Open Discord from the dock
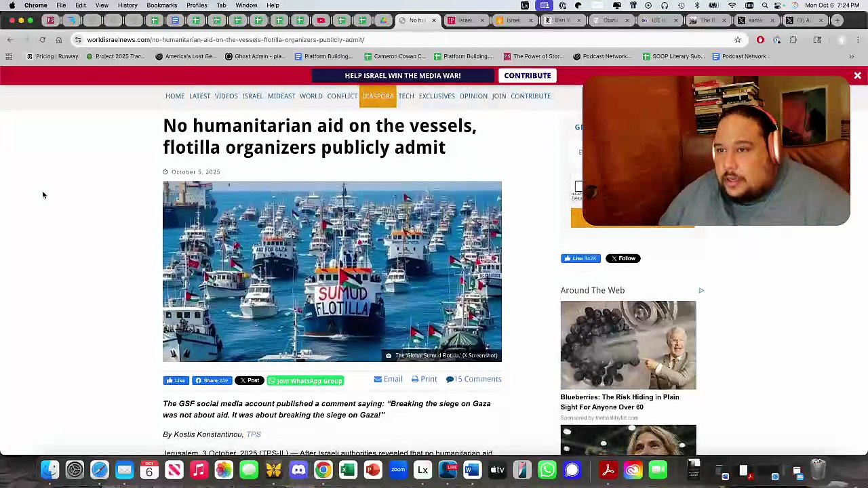This screenshot has width=868, height=488. pyautogui.click(x=298, y=470)
